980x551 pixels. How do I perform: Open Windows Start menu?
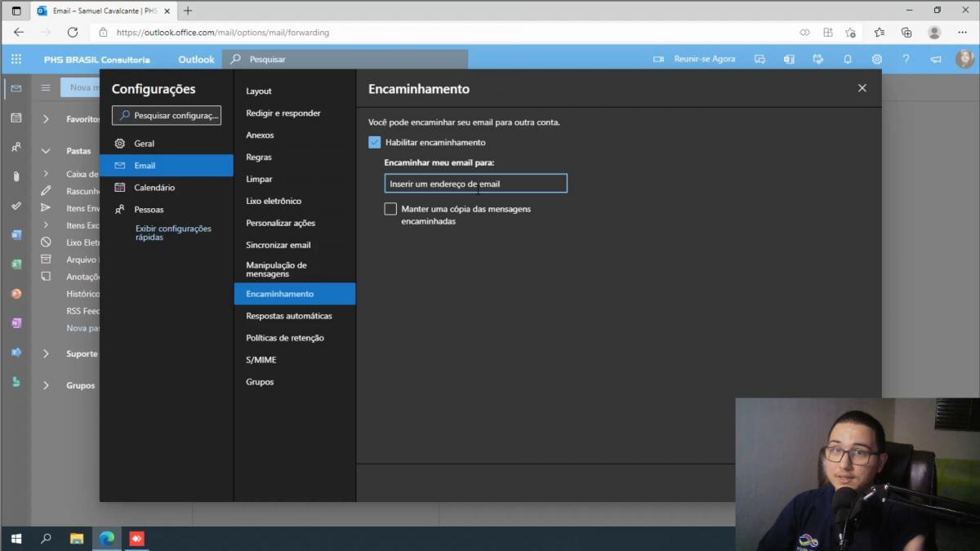tap(16, 539)
